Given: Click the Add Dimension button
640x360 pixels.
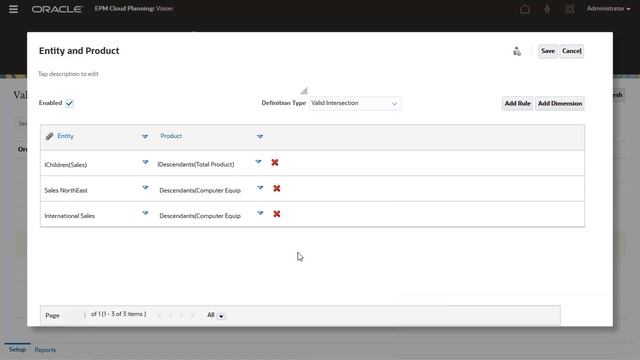Looking at the screenshot, I should (x=560, y=103).
